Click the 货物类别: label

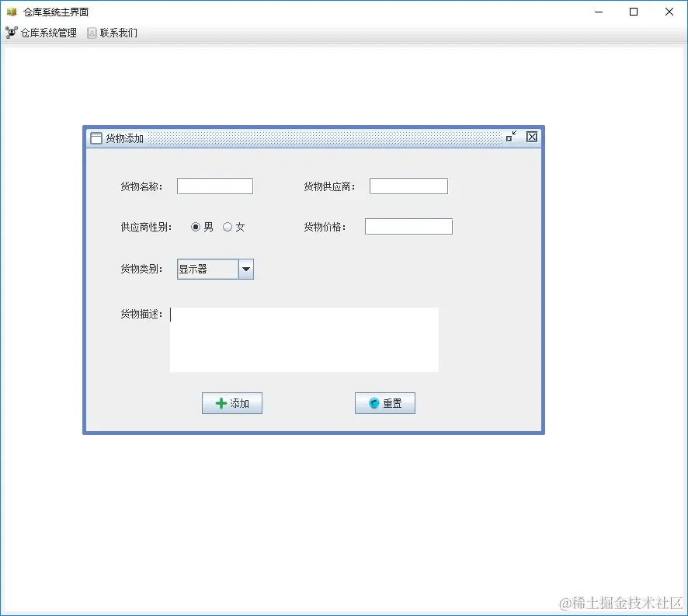coord(142,269)
